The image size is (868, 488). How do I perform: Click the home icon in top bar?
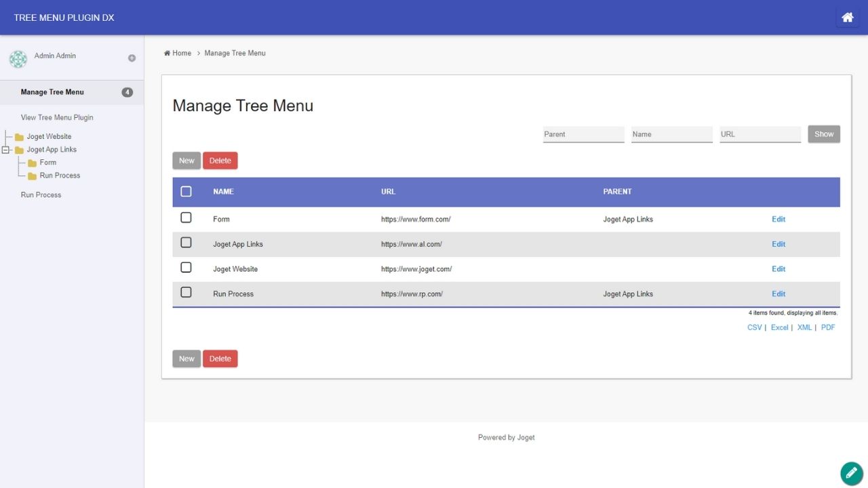coord(847,18)
